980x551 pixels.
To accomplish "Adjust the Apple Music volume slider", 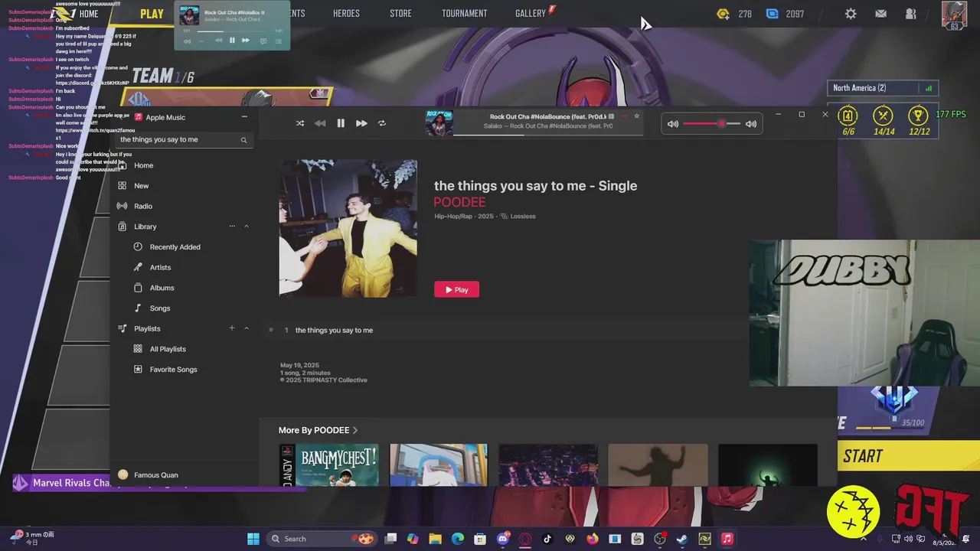I will pyautogui.click(x=711, y=124).
